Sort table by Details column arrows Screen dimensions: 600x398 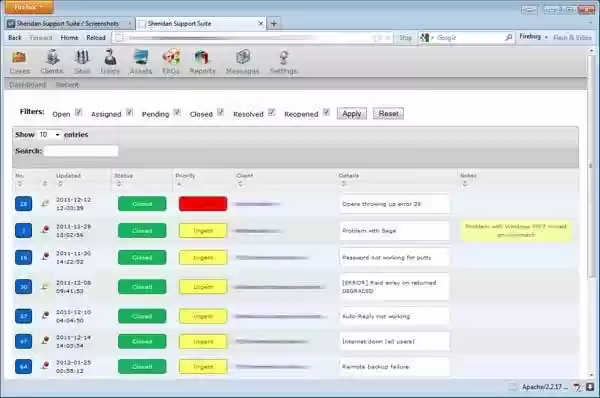pyautogui.click(x=343, y=184)
